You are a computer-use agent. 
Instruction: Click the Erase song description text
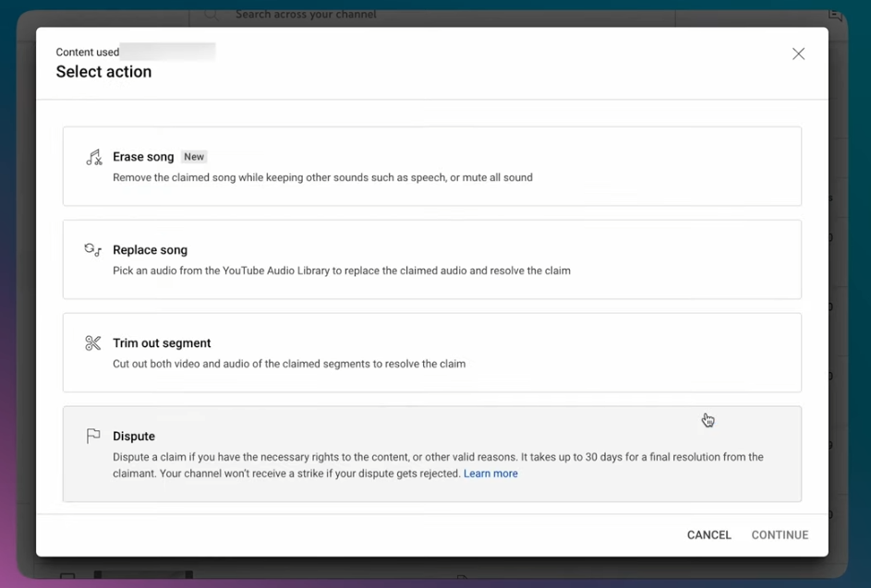pyautogui.click(x=322, y=177)
